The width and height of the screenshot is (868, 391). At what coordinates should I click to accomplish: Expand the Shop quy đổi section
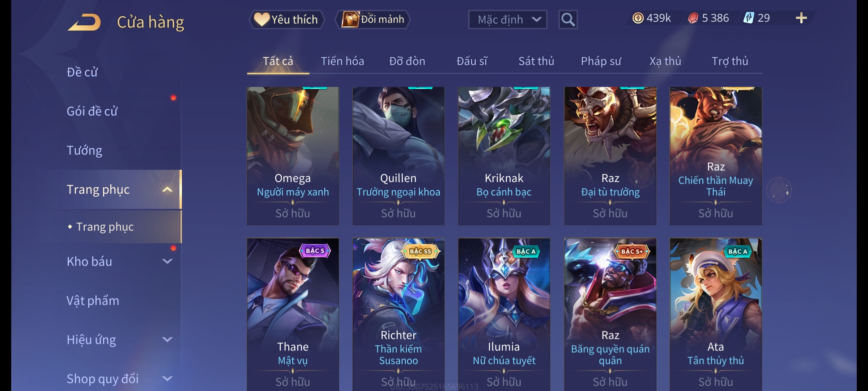[167, 378]
